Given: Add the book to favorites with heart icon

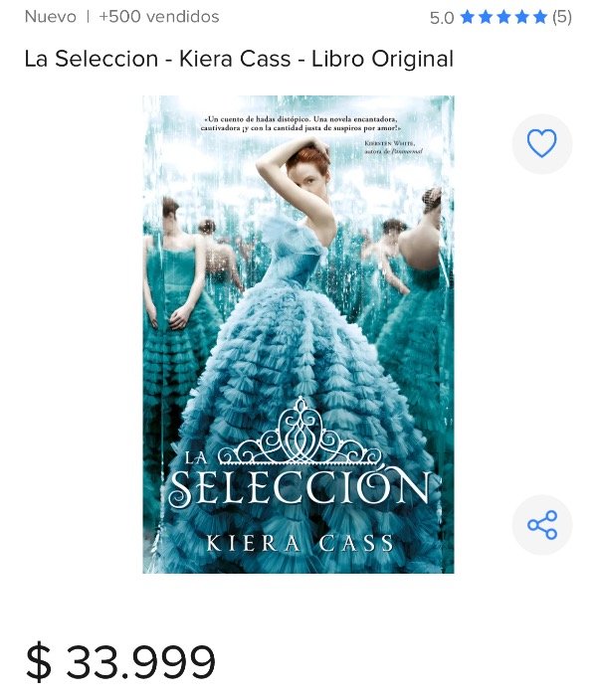Looking at the screenshot, I should click(541, 144).
